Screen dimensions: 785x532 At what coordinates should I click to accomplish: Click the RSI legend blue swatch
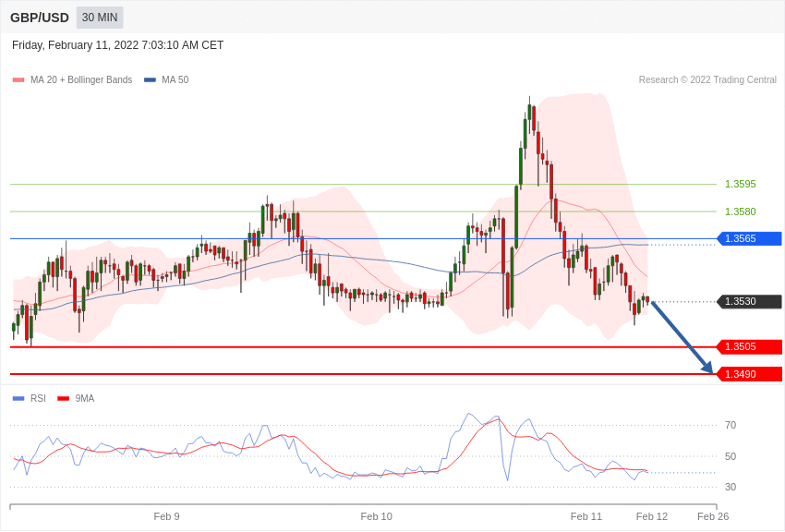[18, 399]
